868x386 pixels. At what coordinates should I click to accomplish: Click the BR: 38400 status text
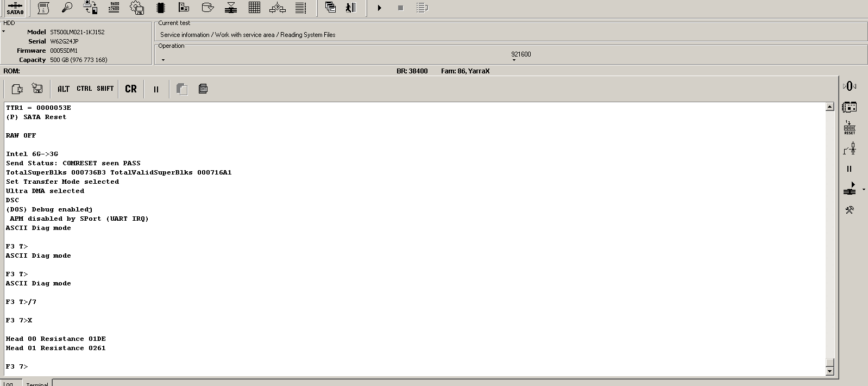(412, 71)
